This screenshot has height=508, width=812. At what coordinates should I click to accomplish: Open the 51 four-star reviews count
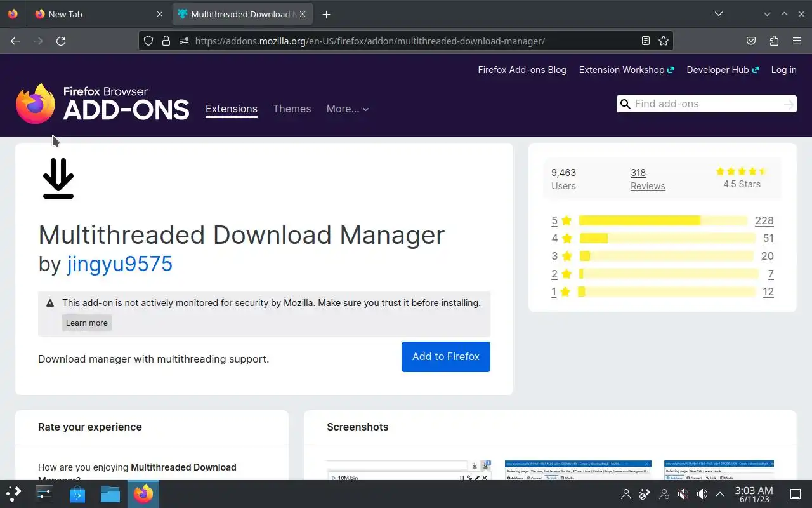click(x=768, y=238)
